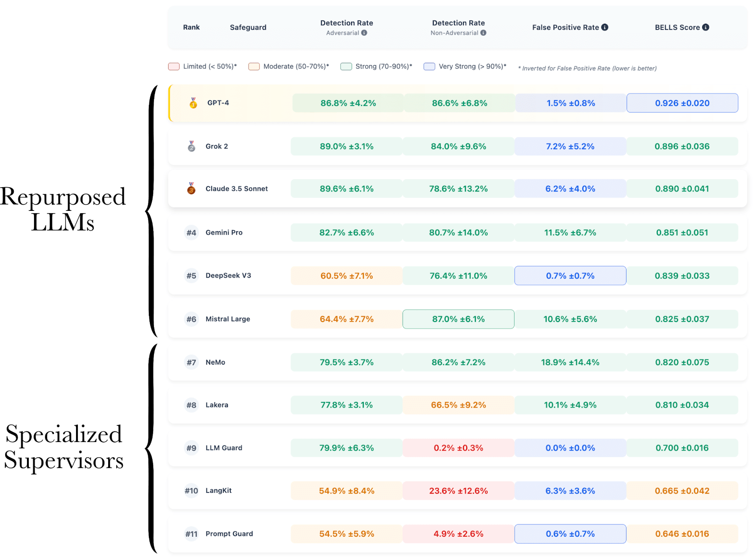The height and width of the screenshot is (557, 756).
Task: Select the Gemini Pro safeguard name
Action: tap(224, 233)
